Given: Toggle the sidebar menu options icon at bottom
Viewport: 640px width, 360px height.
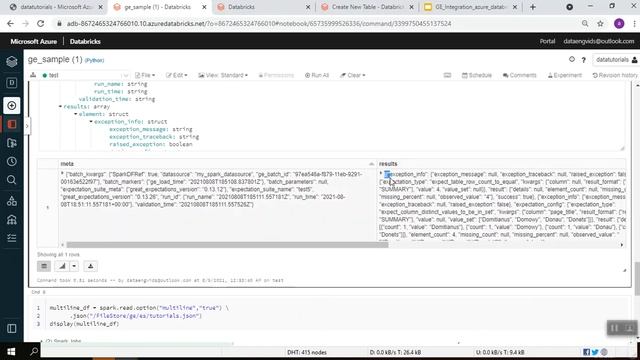Looking at the screenshot, I should pos(12,329).
